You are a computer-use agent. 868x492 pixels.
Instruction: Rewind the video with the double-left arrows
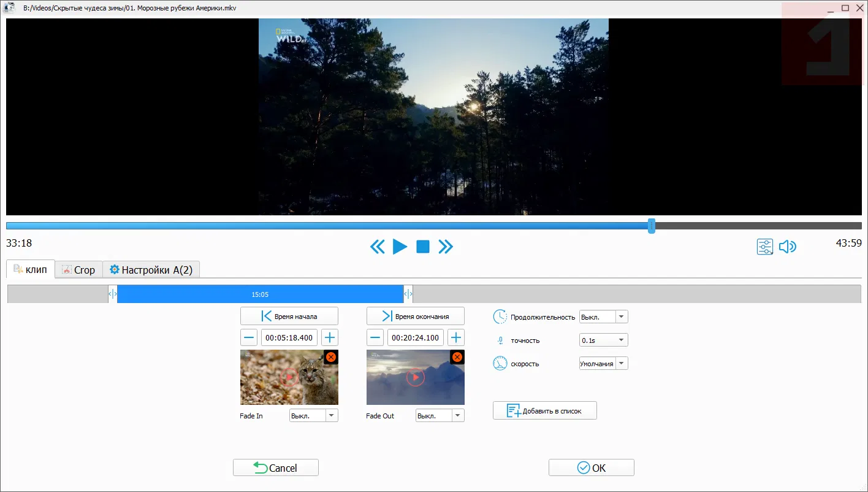(x=378, y=247)
